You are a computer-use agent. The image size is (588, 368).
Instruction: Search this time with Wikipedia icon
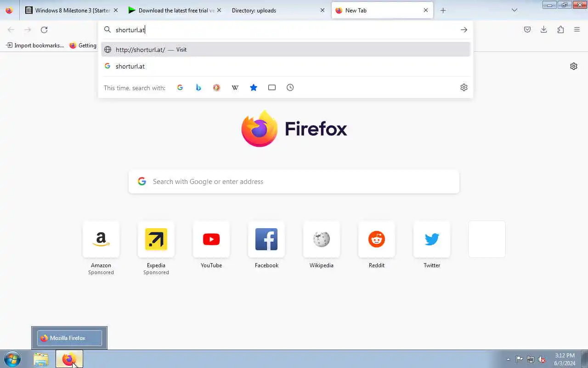tap(235, 87)
